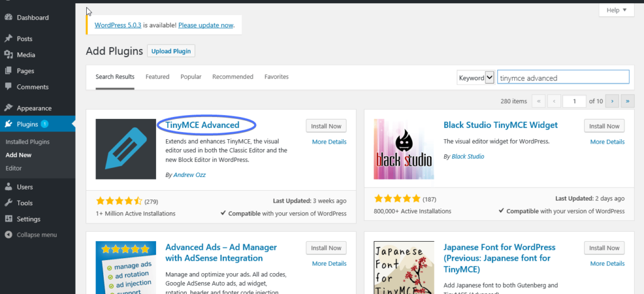The image size is (644, 294).
Task: Open the Advanced Ads plugin title
Action: (x=221, y=252)
